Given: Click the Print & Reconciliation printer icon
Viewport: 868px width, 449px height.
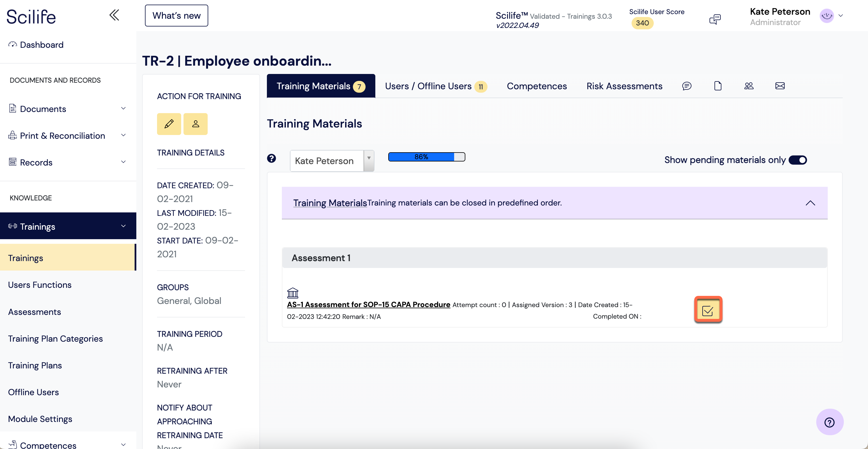Looking at the screenshot, I should tap(12, 135).
